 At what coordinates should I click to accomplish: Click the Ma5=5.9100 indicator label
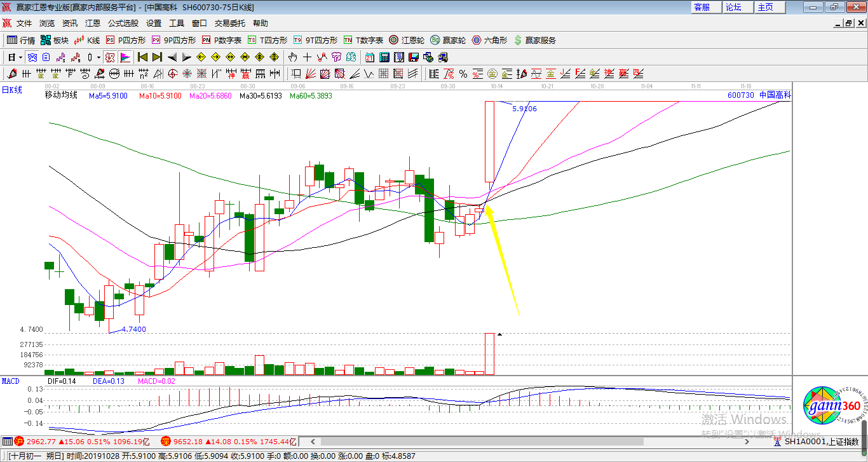(107, 95)
